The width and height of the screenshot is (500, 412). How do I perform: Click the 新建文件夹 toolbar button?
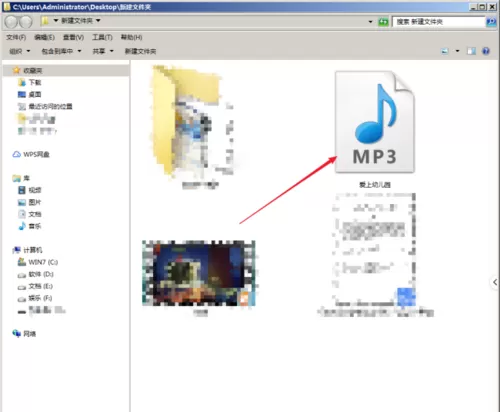[140, 51]
